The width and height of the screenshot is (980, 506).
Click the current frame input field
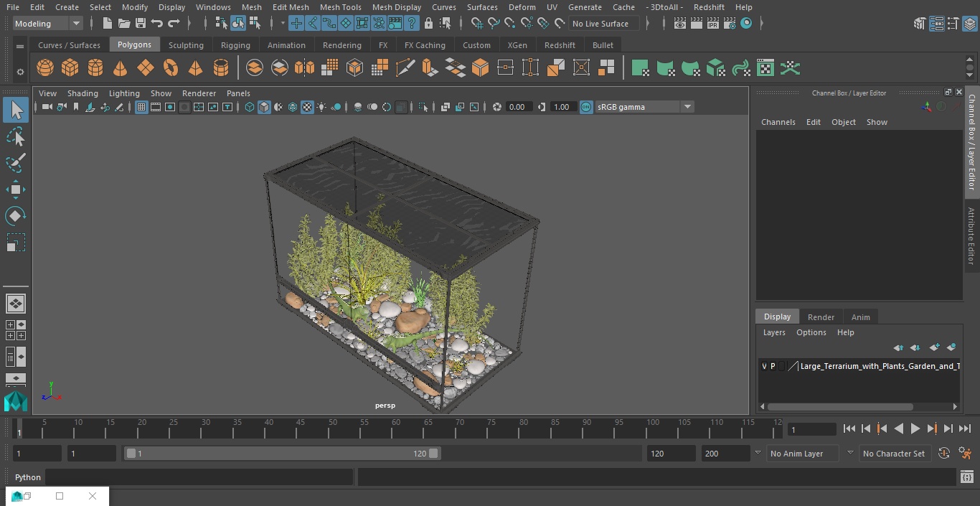(x=812, y=429)
